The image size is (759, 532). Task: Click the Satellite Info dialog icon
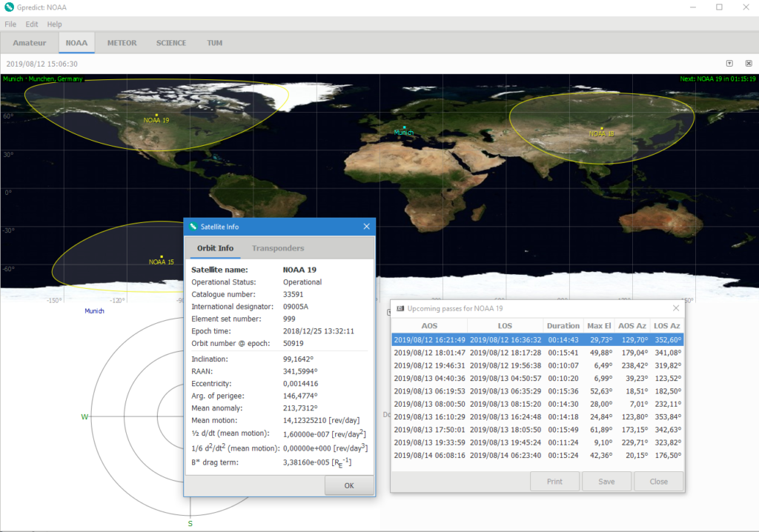[x=193, y=227]
